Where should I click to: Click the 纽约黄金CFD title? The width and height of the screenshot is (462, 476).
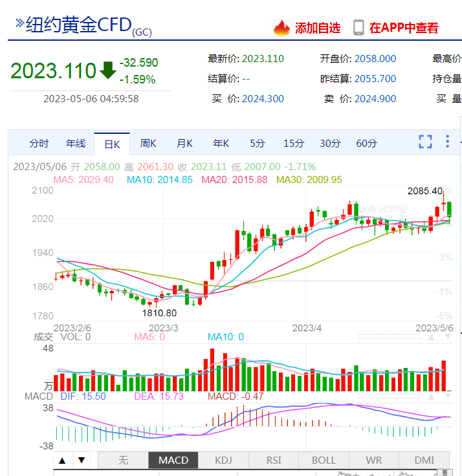coord(79,25)
